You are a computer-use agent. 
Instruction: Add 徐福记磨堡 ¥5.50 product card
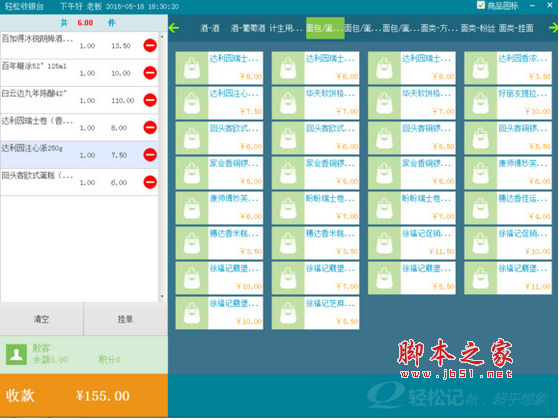[412, 278]
